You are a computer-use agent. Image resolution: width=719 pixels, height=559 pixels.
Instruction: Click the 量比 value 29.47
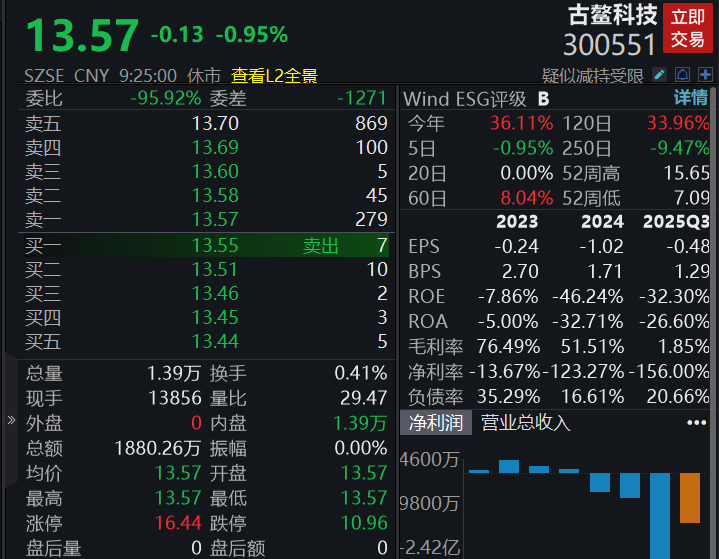click(364, 398)
